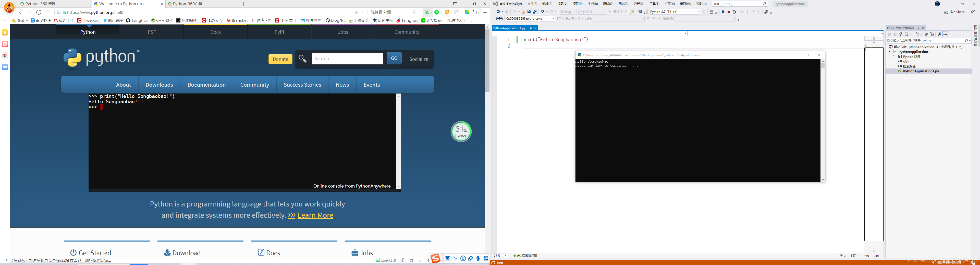Go back with the browser back arrow
Image resolution: width=980 pixels, height=265 pixels.
(x=20, y=12)
